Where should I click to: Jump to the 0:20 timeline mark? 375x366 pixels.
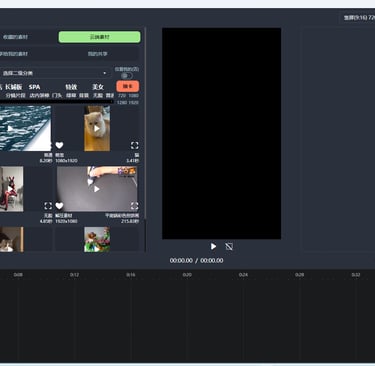pyautogui.click(x=187, y=275)
